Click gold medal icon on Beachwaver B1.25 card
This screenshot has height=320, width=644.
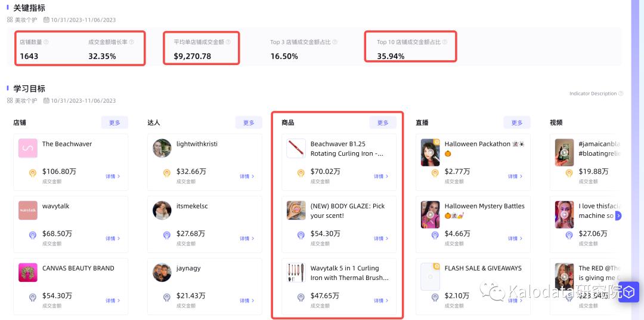301,173
